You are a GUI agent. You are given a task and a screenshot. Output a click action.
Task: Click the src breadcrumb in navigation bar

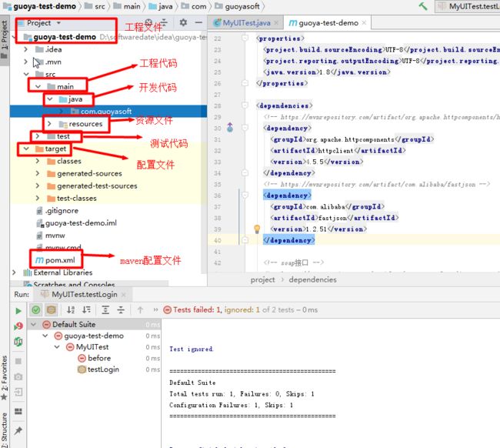tap(95, 6)
